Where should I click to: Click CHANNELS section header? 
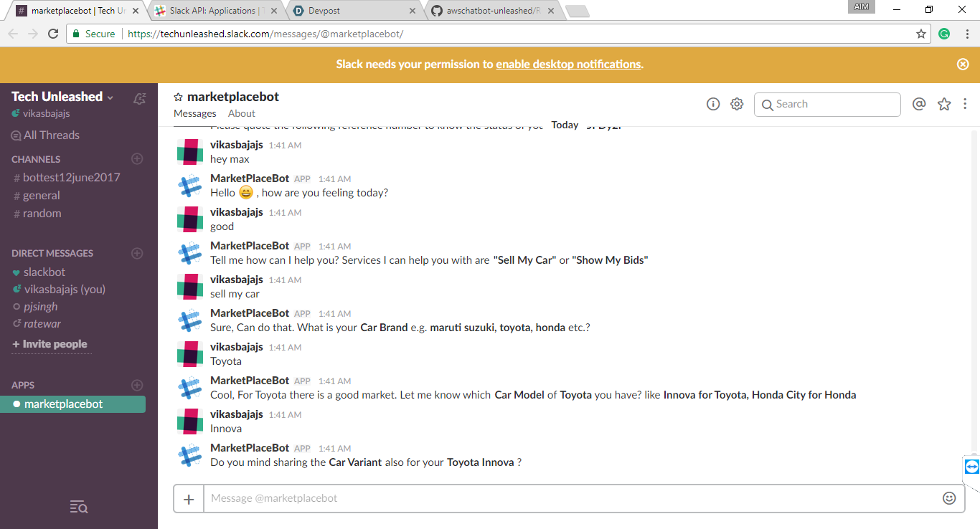click(36, 159)
